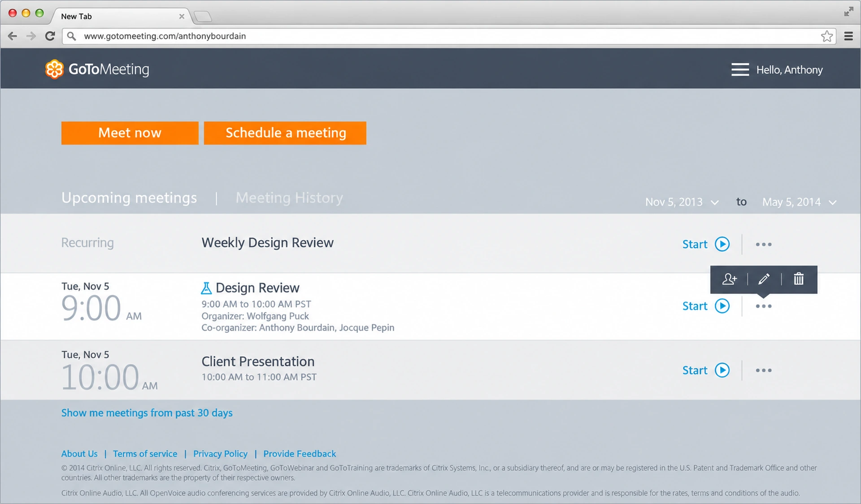Click the flask icon beside Design Review

coord(206,288)
